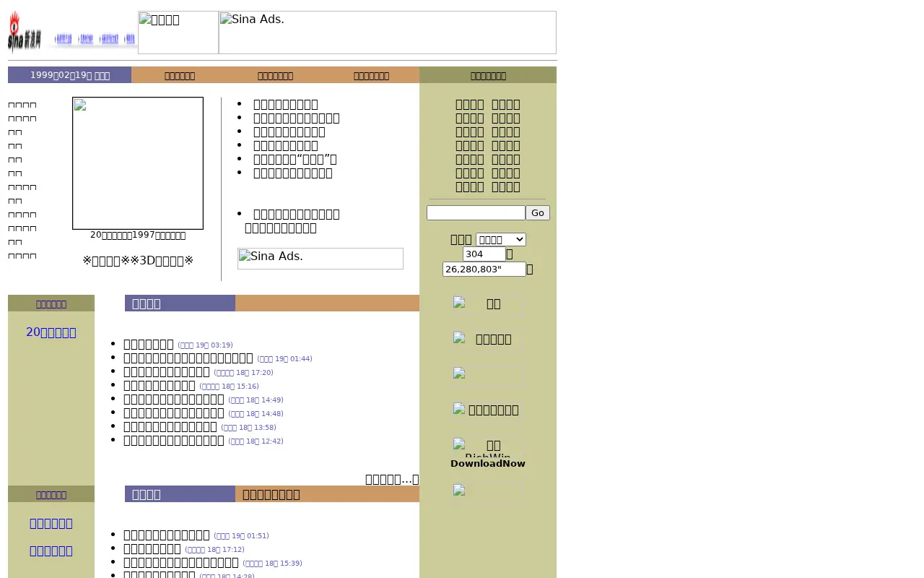This screenshot has width=924, height=578.
Task: Open the link line mentioning 3D
Action: click(138, 261)
